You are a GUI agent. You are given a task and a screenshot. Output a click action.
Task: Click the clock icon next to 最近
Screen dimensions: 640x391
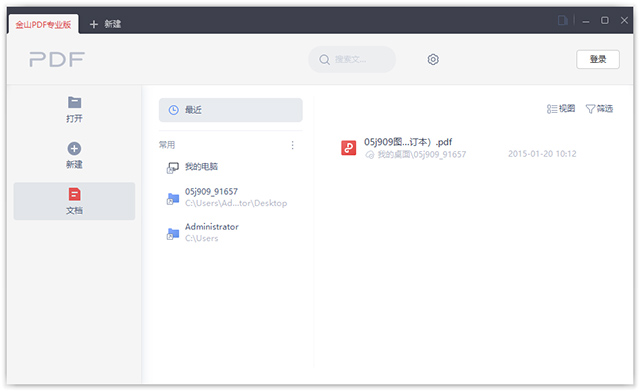(x=173, y=110)
